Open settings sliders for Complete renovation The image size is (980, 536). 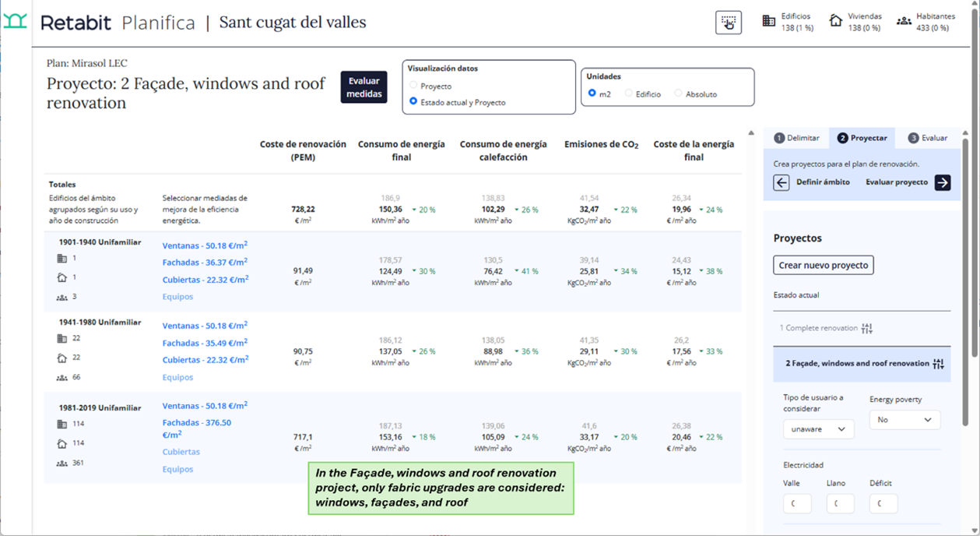(868, 329)
